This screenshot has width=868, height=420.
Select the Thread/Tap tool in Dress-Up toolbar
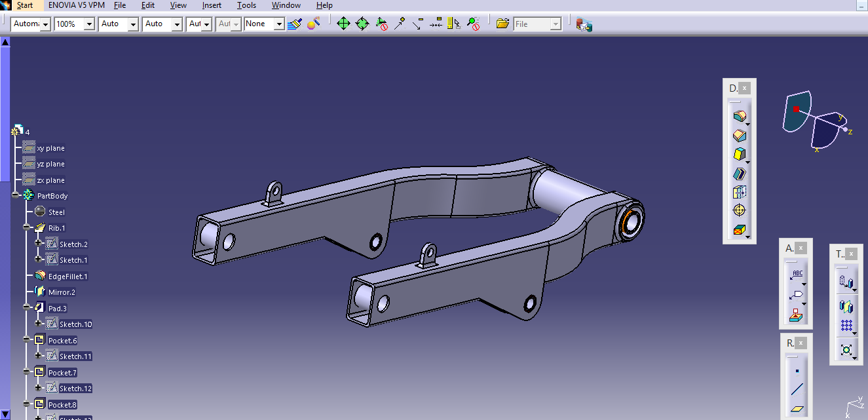click(x=739, y=211)
